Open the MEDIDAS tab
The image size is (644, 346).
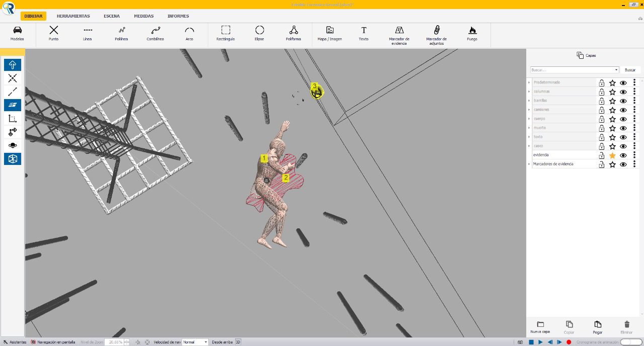(143, 16)
